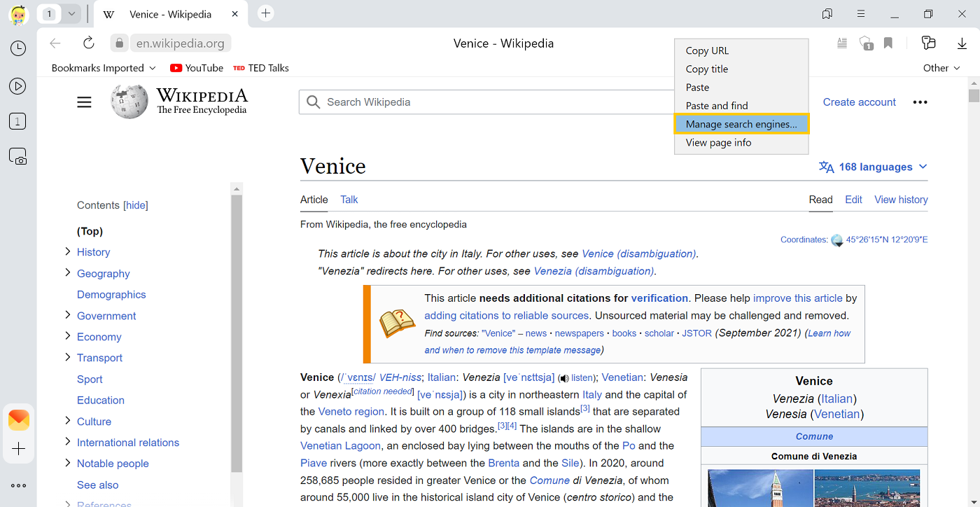Open the 168 languages dropdown
Screen dimensions: 980x507
[874, 167]
